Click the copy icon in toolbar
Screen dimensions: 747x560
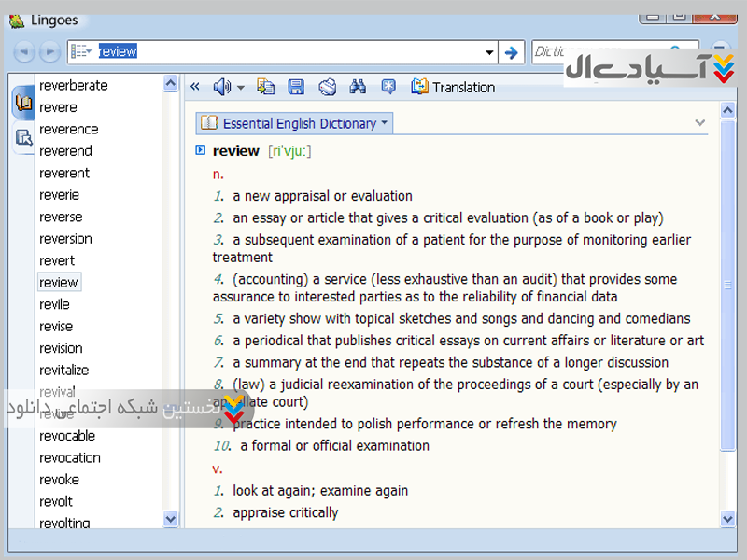tap(266, 87)
